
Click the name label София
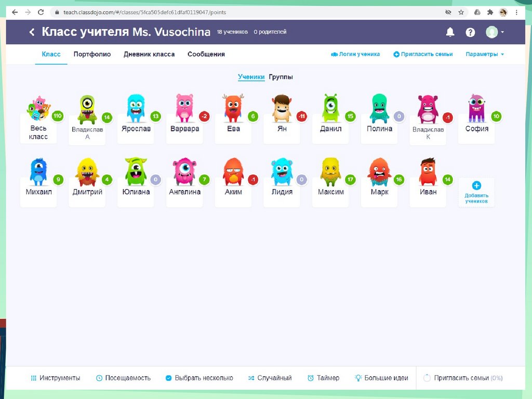pos(477,129)
